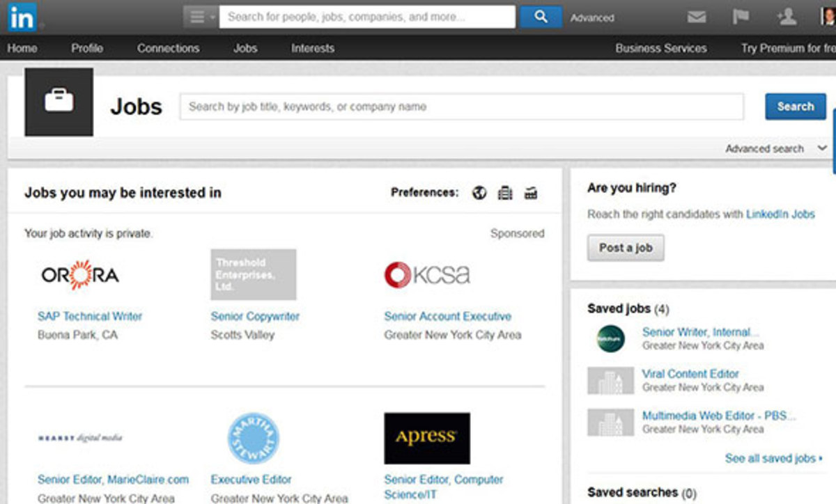Open the messages envelope icon

click(697, 17)
